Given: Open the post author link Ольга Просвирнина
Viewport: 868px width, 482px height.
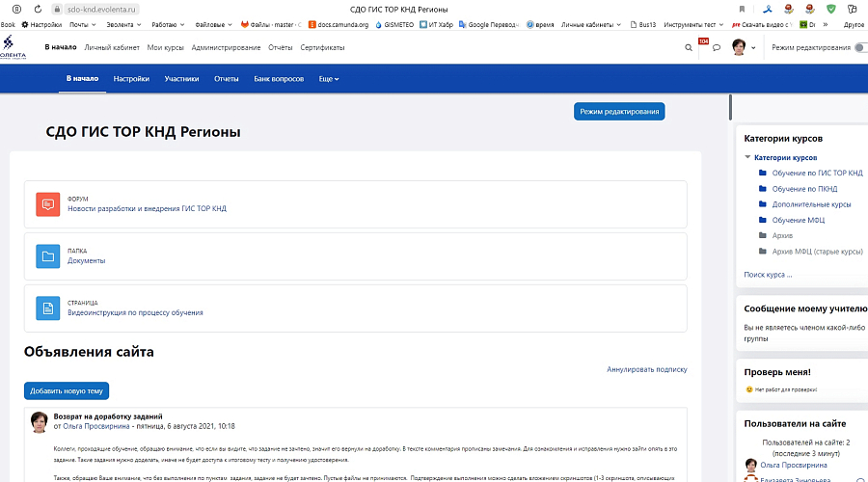Looking at the screenshot, I should (95, 426).
